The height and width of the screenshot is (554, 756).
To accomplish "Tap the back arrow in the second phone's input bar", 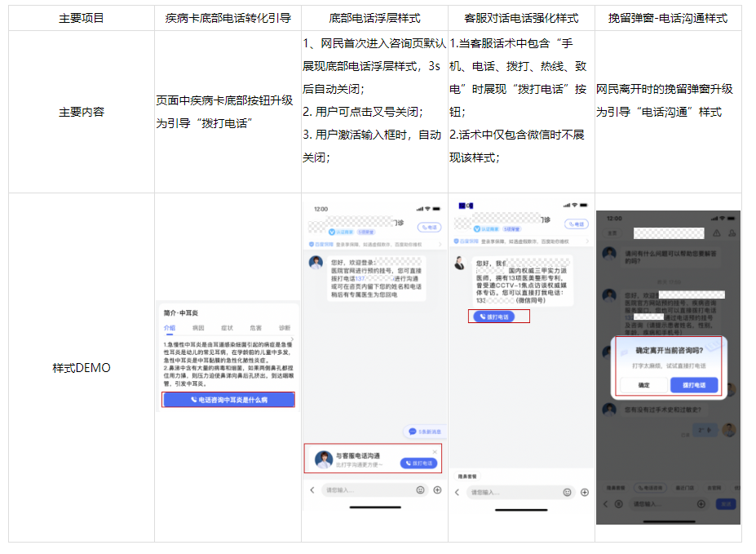I will coord(312,490).
